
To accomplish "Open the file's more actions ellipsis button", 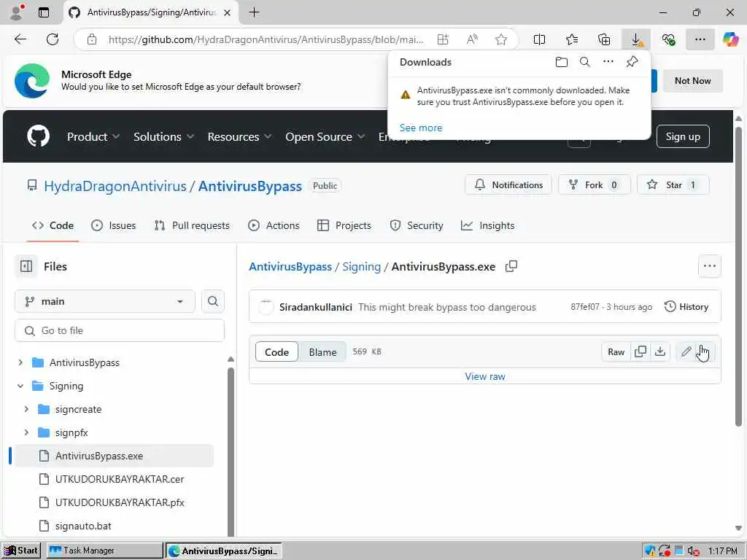I will click(709, 267).
